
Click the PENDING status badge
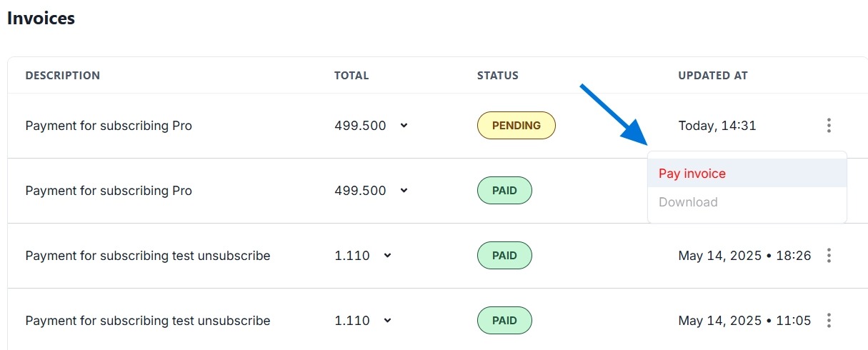click(516, 126)
